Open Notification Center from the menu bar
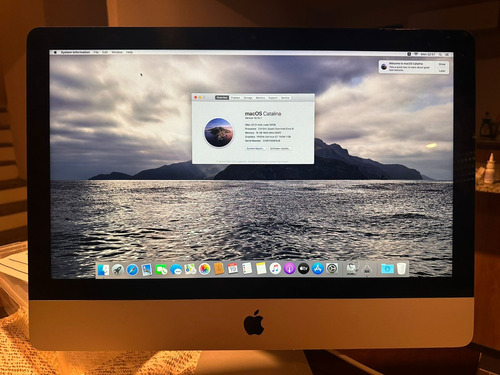The height and width of the screenshot is (375, 500). (447, 54)
